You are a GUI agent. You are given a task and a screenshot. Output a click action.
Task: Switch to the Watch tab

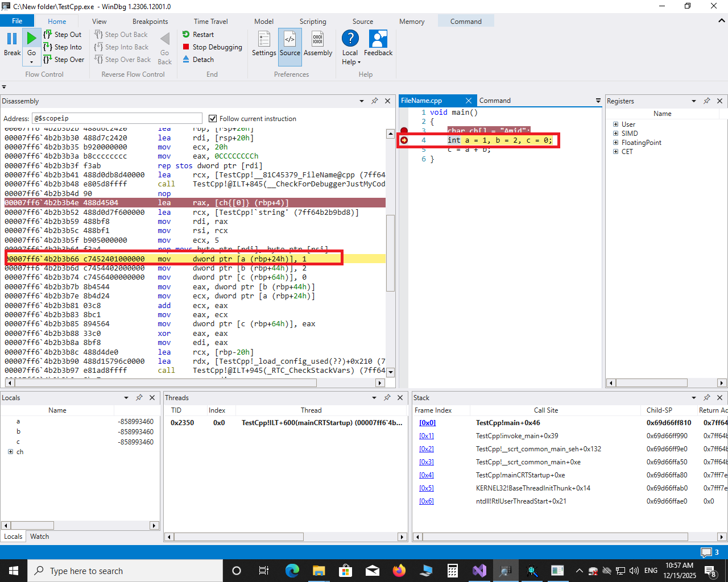tap(39, 537)
